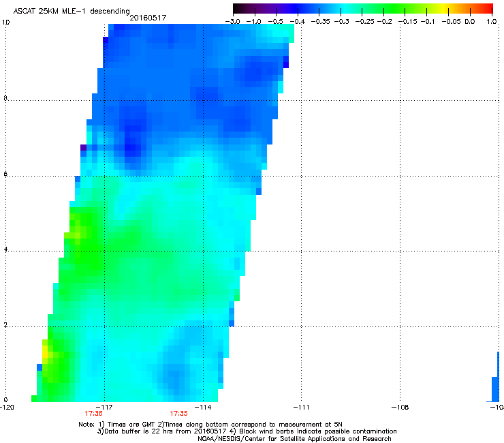Screen dimensions: 504x443
Task: Click the -0.4 color scale label
Action: 298,22
